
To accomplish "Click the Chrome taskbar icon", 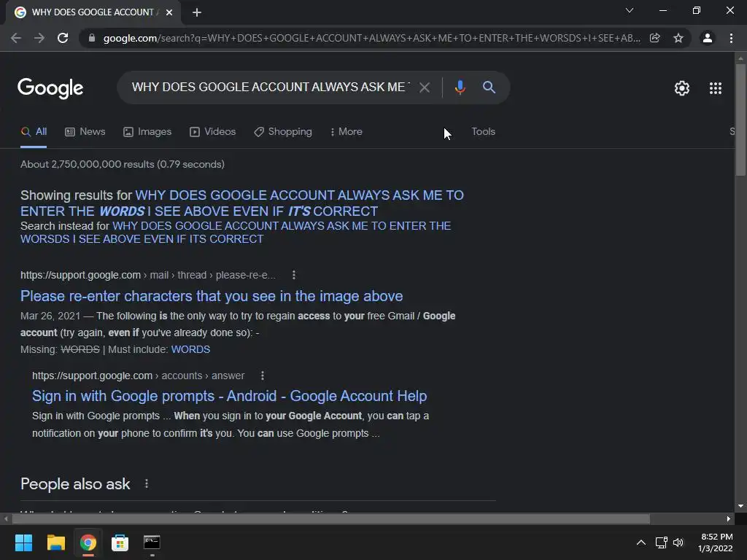I will (88, 542).
